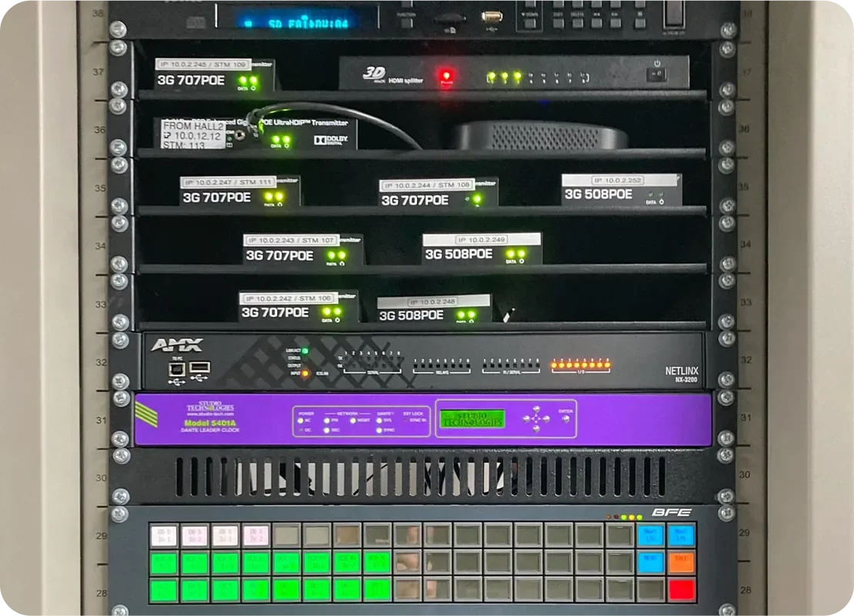
Task: Toggle the top-right rocker switch on the recorder
Action: (674, 13)
